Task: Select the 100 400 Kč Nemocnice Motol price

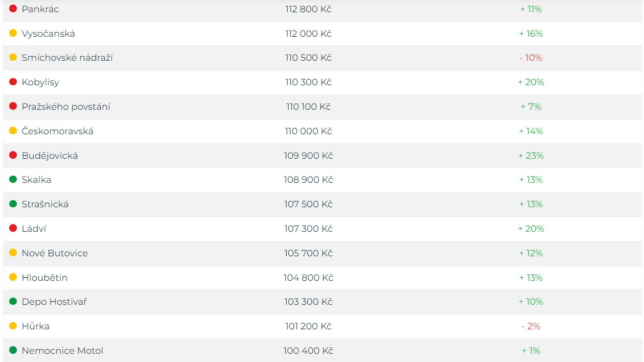Action: point(308,351)
